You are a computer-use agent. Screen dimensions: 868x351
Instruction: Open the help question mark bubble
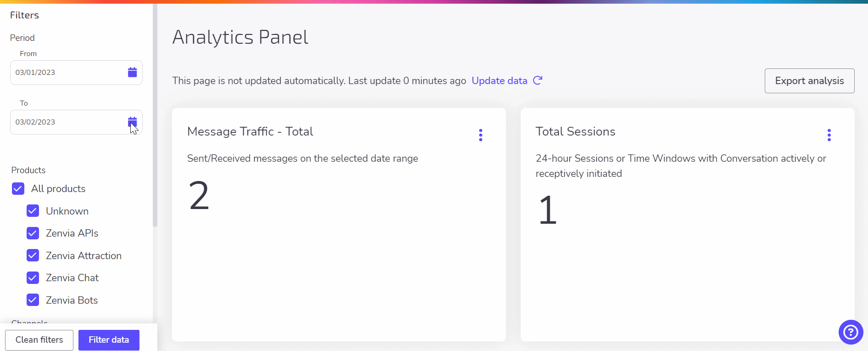[x=851, y=332]
